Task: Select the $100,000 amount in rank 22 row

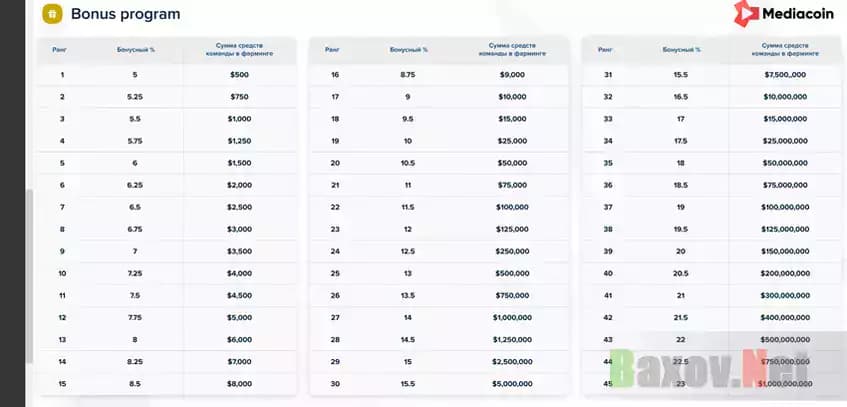Action: click(x=513, y=207)
